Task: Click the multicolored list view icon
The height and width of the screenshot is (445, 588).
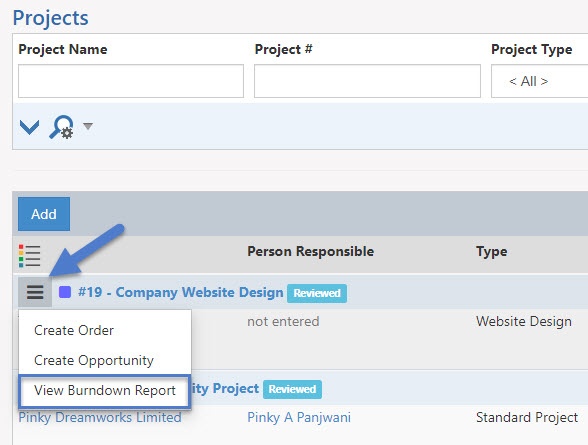Action: pos(29,256)
